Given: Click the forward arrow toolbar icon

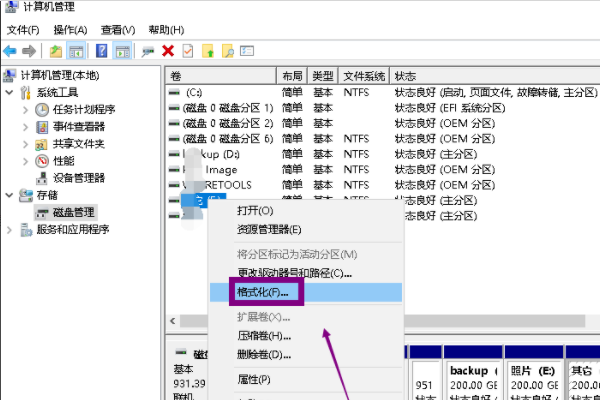Looking at the screenshot, I should click(29, 51).
